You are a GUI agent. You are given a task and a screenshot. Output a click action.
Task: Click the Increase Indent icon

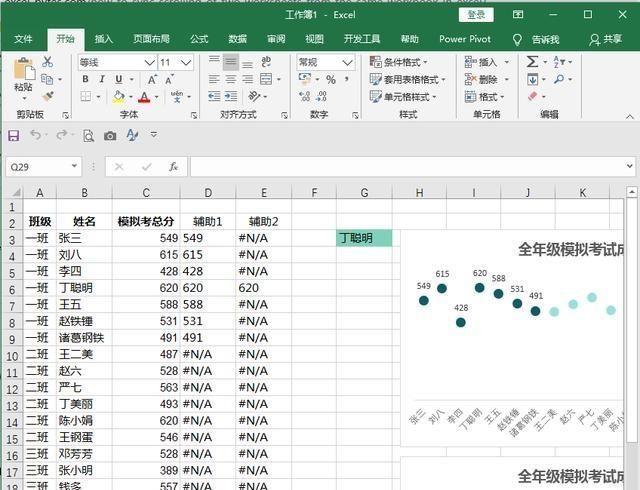tap(231, 96)
